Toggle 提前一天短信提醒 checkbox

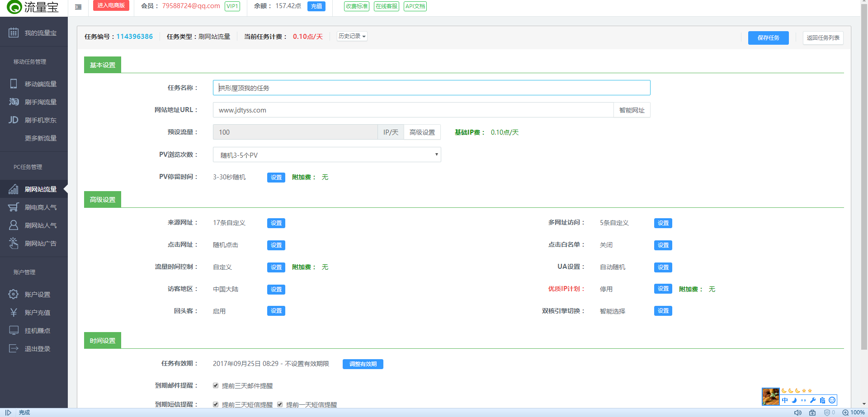click(280, 404)
